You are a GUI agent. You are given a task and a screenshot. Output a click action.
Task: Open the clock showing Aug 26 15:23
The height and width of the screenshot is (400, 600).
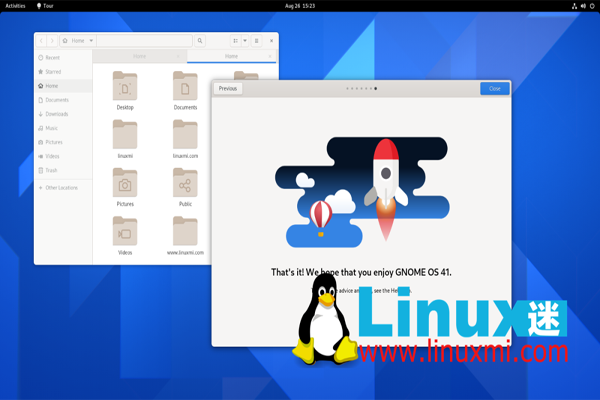tap(300, 6)
